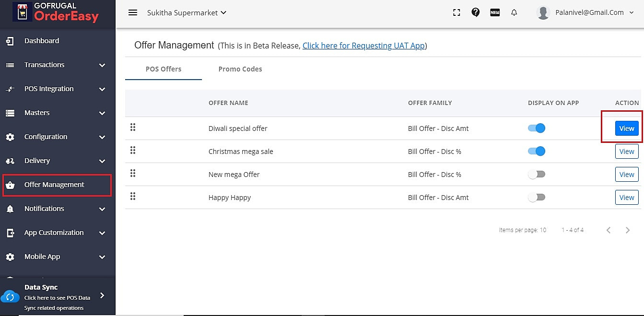Disable display on app for Diwali special offer
This screenshot has width=644, height=316.
(537, 129)
